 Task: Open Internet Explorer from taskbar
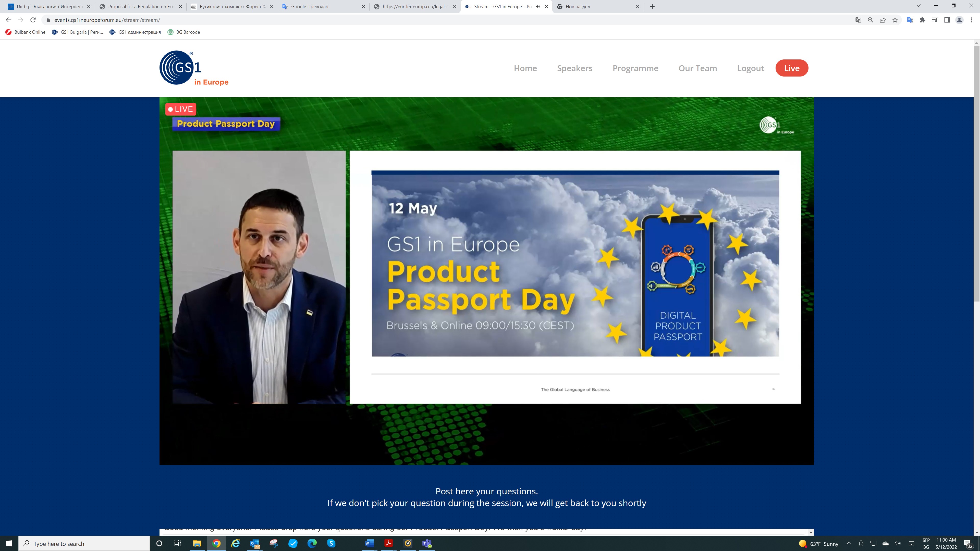tap(236, 543)
